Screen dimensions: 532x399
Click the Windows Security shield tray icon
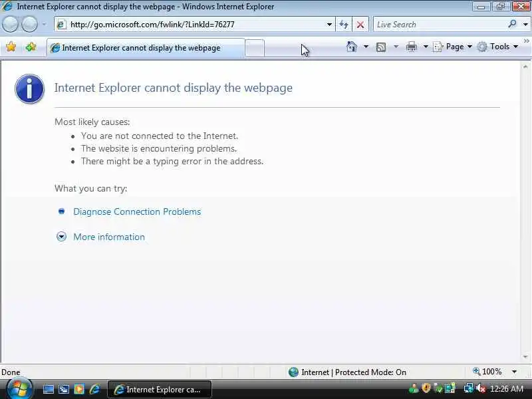(x=426, y=388)
